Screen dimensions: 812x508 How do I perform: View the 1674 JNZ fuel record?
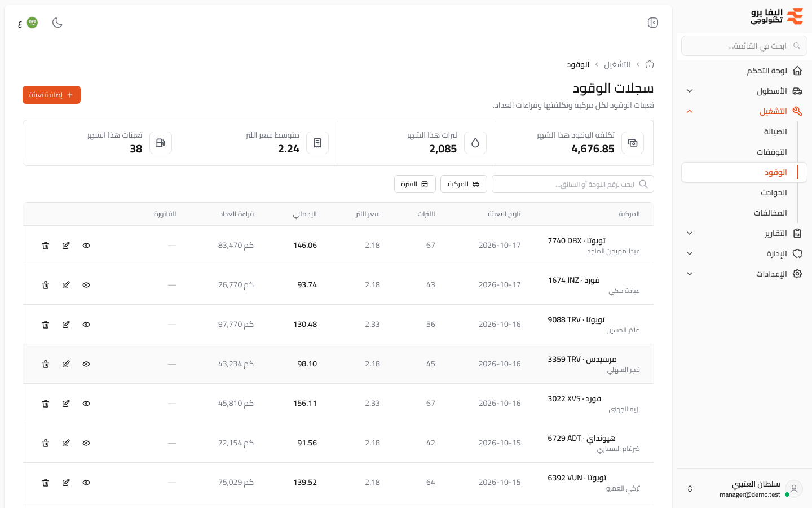(x=86, y=285)
